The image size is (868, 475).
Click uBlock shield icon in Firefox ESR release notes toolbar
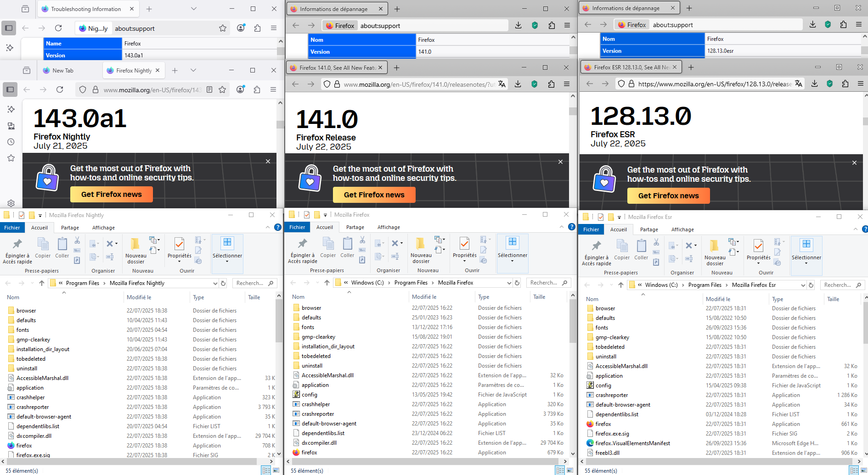829,84
